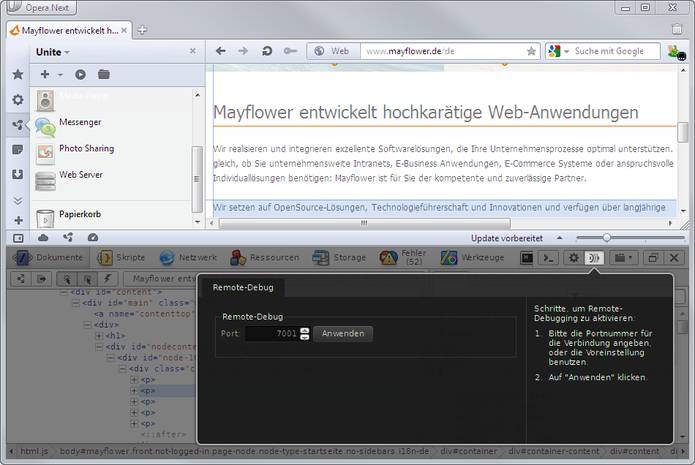
Task: Click the horizontal page scrollbar
Action: [x=364, y=223]
